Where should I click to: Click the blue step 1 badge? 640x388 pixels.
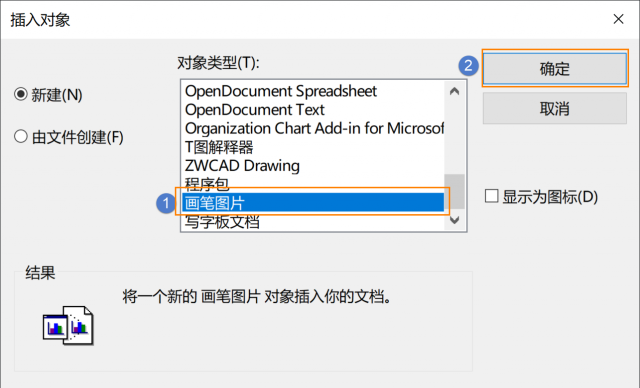pyautogui.click(x=166, y=203)
